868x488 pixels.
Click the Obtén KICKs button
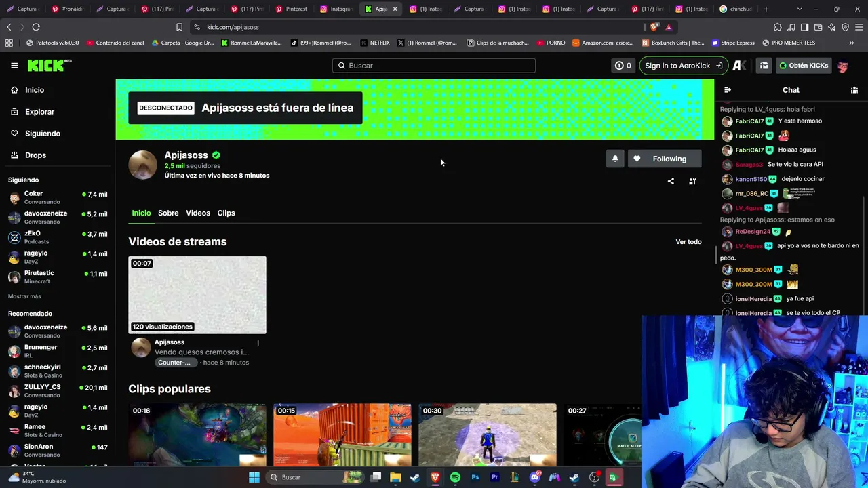[x=804, y=66]
